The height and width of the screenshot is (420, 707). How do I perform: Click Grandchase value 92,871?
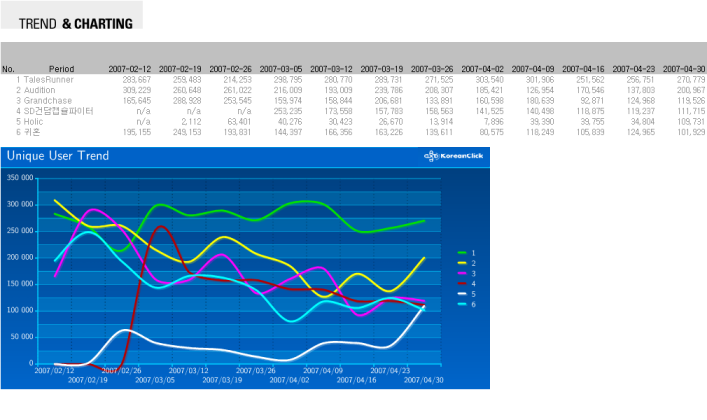coord(592,101)
